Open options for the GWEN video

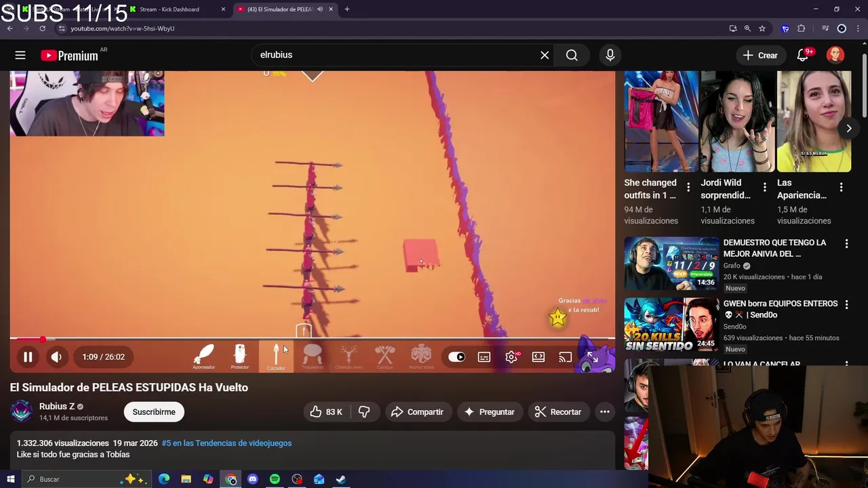pyautogui.click(x=846, y=304)
